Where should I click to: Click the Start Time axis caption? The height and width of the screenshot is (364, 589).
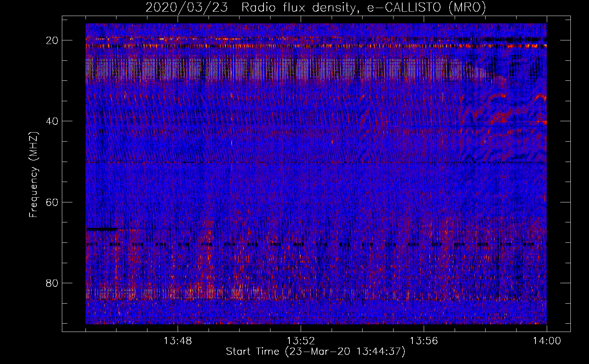coord(316,352)
